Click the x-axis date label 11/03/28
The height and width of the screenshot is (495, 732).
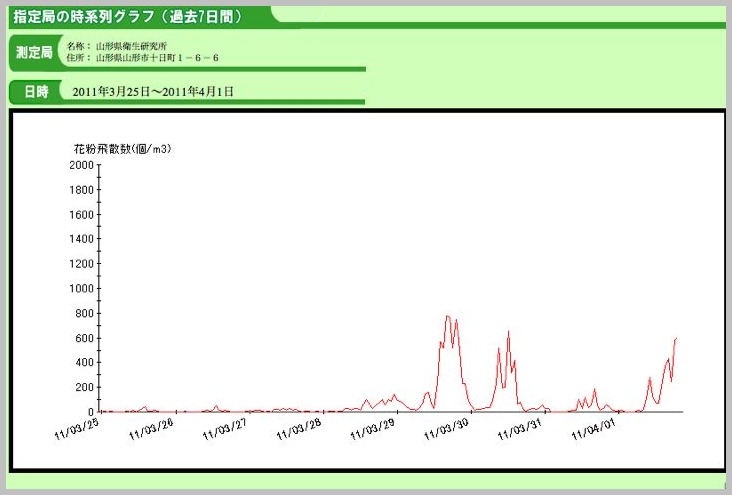coord(299,429)
